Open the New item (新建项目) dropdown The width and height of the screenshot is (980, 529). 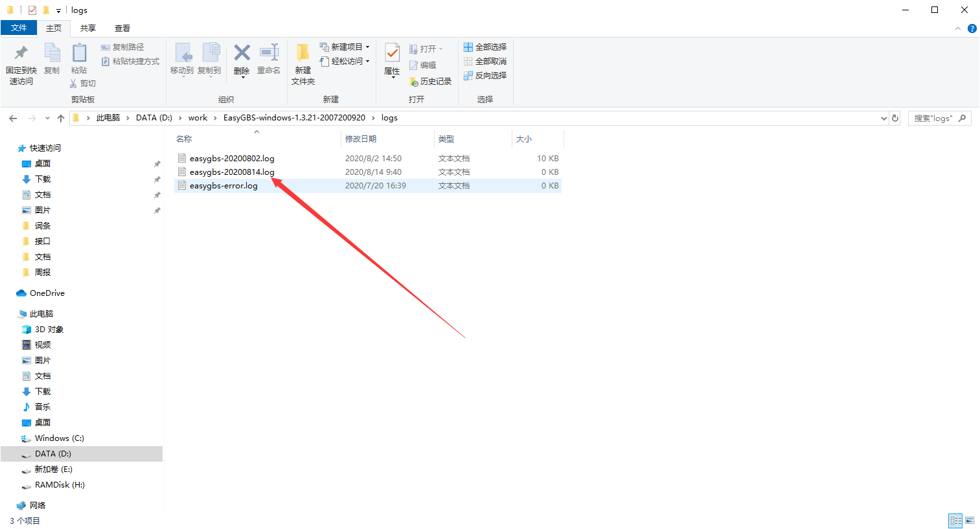point(345,47)
